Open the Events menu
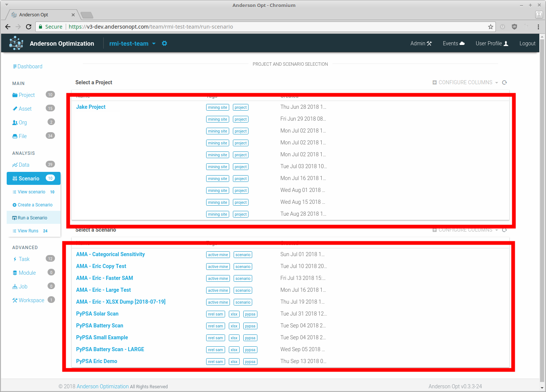546x392 pixels. [x=454, y=43]
